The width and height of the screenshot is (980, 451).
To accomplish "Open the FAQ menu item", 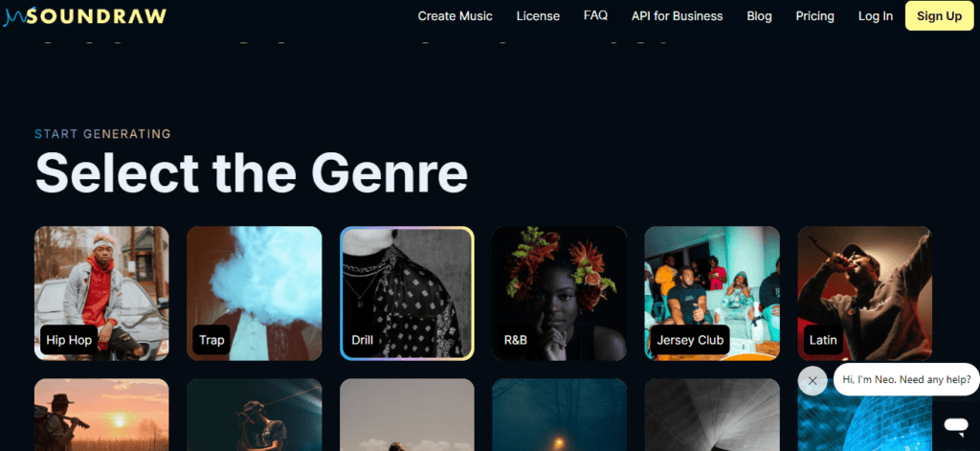I will 595,15.
